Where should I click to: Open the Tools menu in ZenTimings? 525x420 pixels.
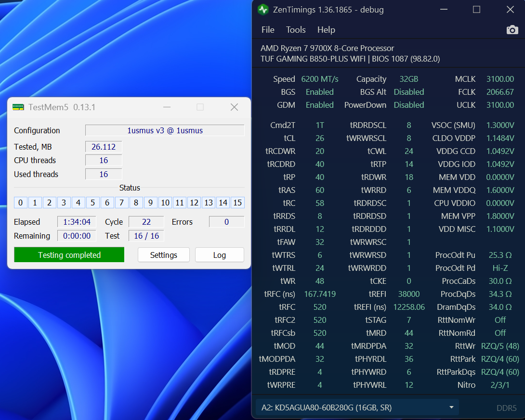(296, 30)
